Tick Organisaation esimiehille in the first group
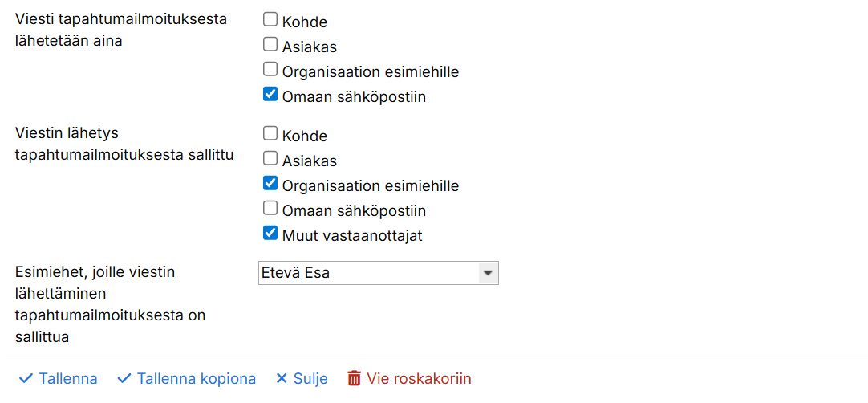The image size is (868, 403). (270, 70)
